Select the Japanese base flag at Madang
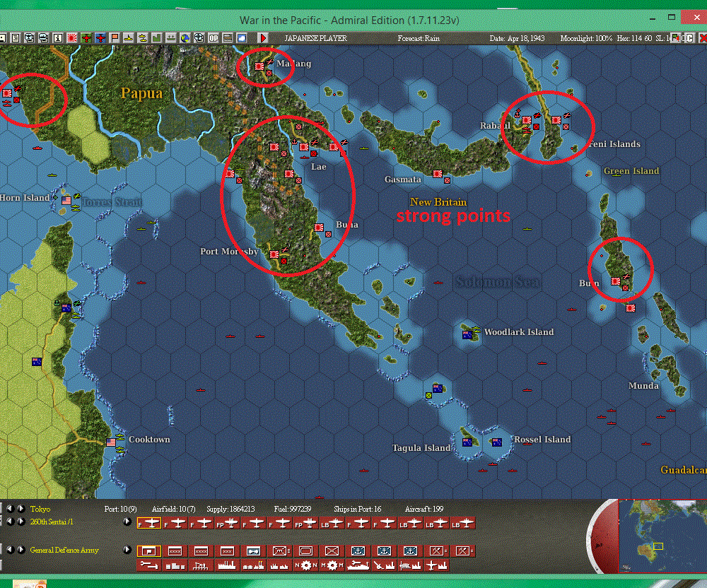This screenshot has height=588, width=707. pos(259,66)
